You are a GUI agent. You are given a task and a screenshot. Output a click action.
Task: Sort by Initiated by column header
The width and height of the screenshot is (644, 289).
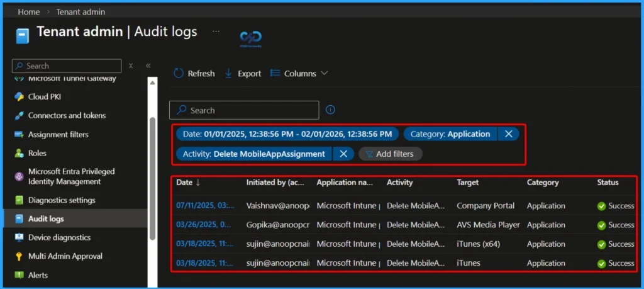point(275,183)
